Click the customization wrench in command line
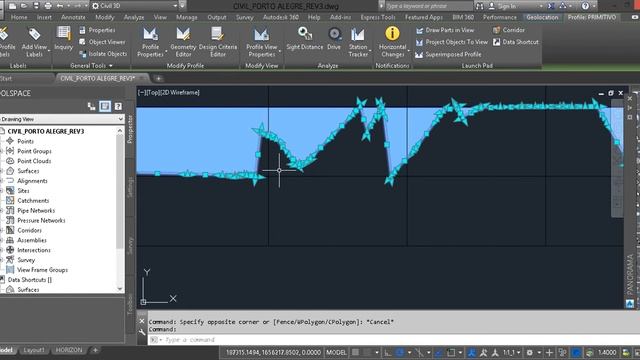Image resolution: width=640 pixels, height=360 pixels. pos(142,332)
